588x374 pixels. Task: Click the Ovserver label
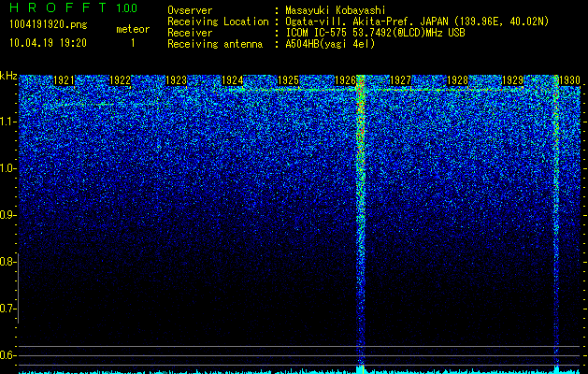190,10
